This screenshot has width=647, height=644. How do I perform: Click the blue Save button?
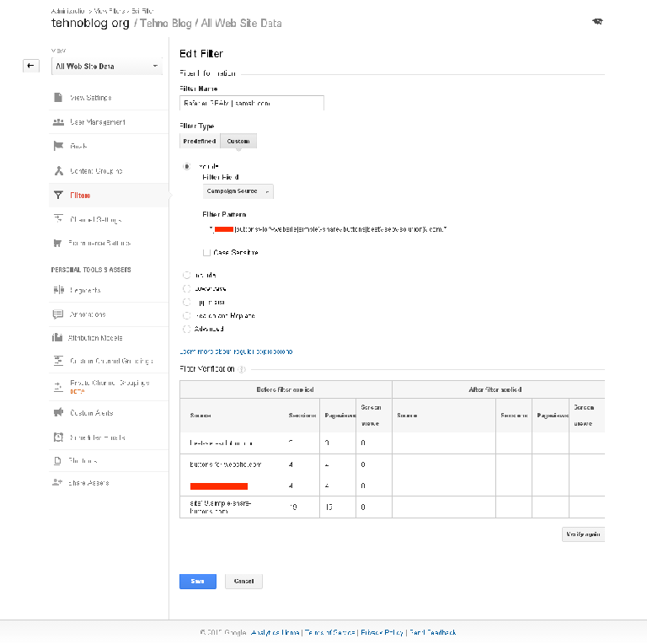pos(197,582)
